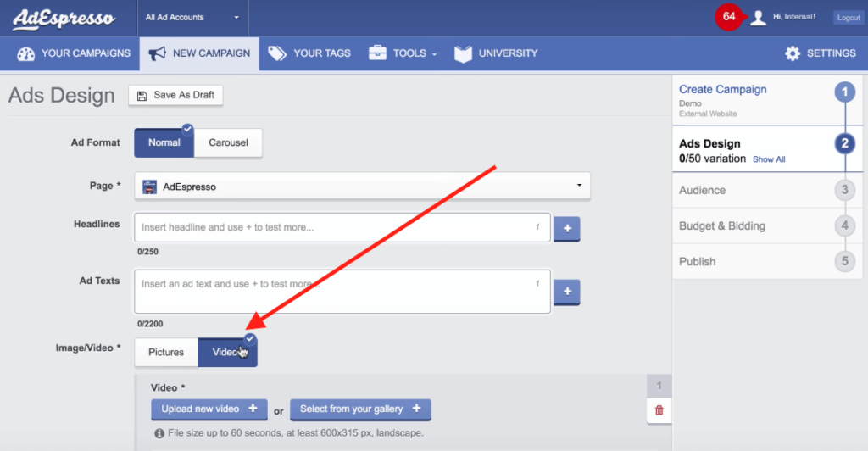Go to Your Campaigns tab
The height and width of the screenshot is (451, 868).
click(x=74, y=53)
